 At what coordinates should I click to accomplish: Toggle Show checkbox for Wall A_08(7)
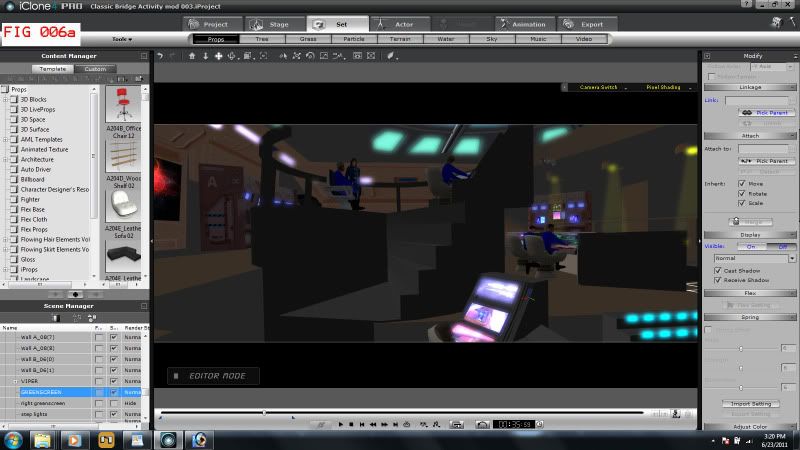[x=114, y=337]
